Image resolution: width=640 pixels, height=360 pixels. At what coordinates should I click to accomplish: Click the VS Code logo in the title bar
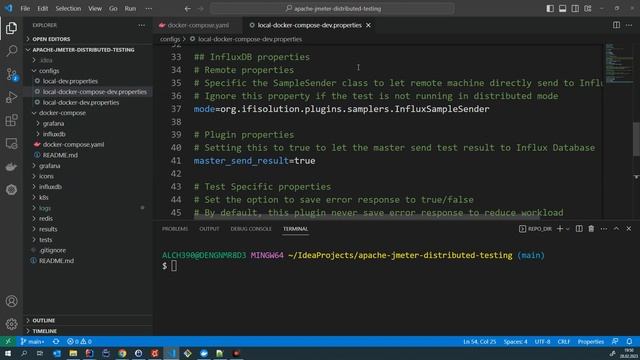pyautogui.click(x=9, y=8)
